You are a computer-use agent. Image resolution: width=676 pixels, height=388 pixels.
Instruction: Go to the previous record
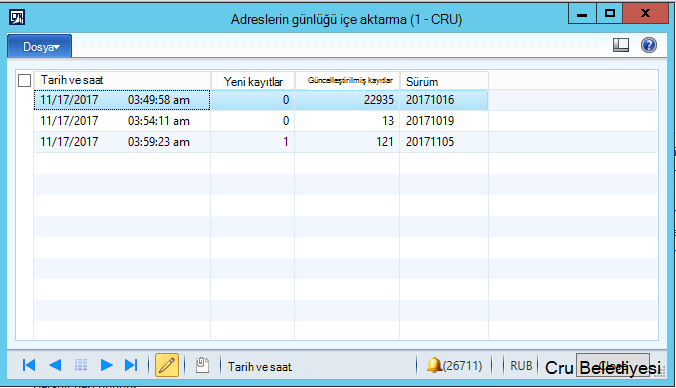tap(55, 365)
